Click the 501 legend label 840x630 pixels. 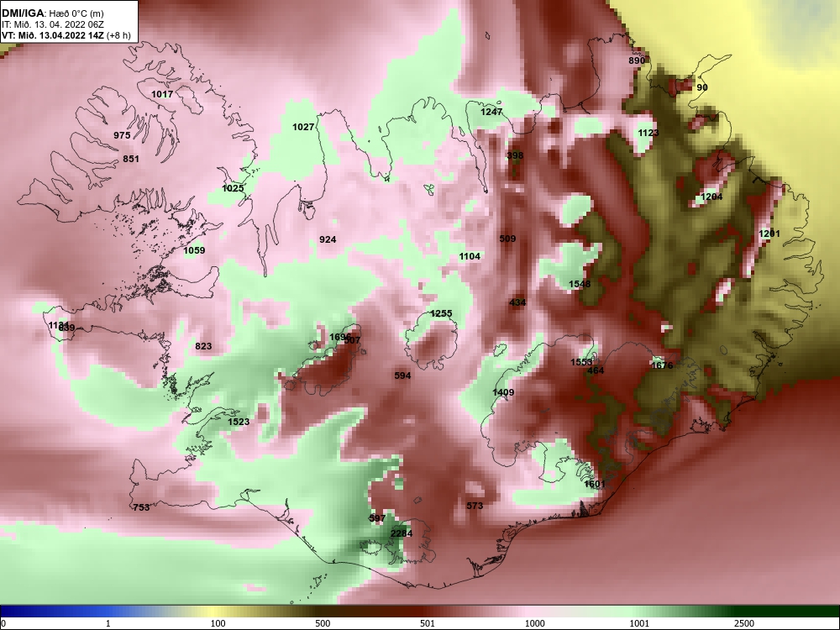428,623
